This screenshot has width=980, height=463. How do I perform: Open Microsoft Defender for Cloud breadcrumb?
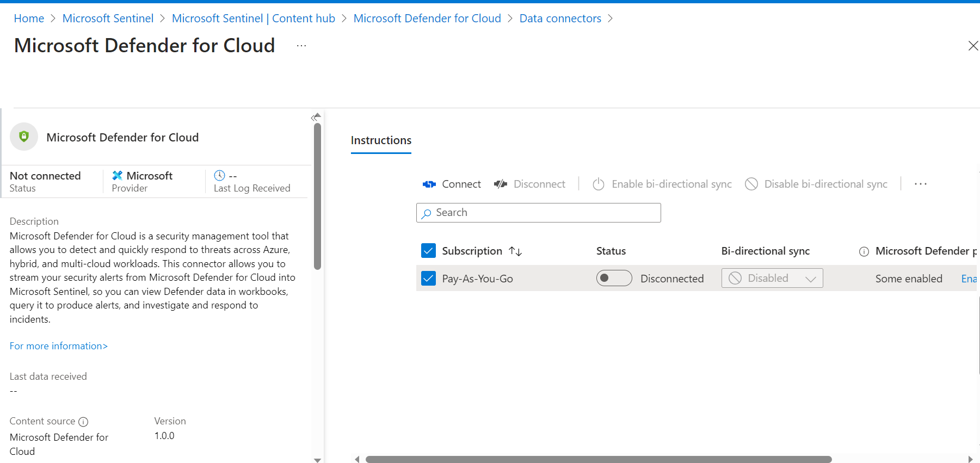tap(427, 18)
